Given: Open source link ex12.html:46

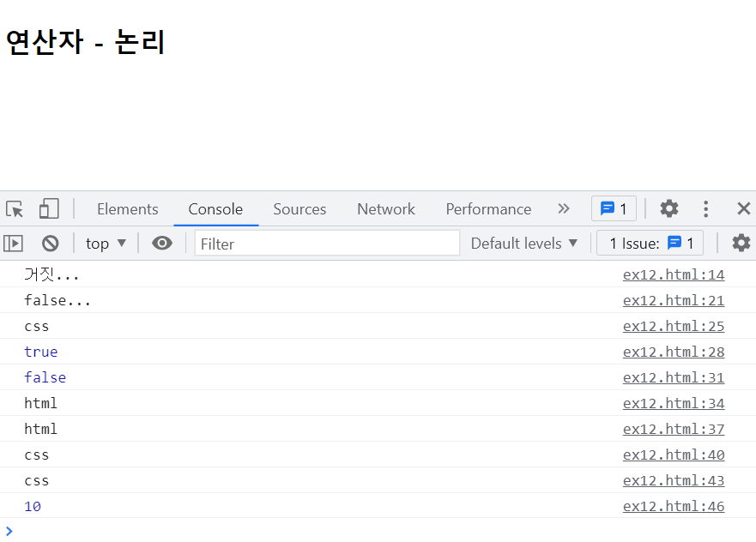Looking at the screenshot, I should click(674, 506).
